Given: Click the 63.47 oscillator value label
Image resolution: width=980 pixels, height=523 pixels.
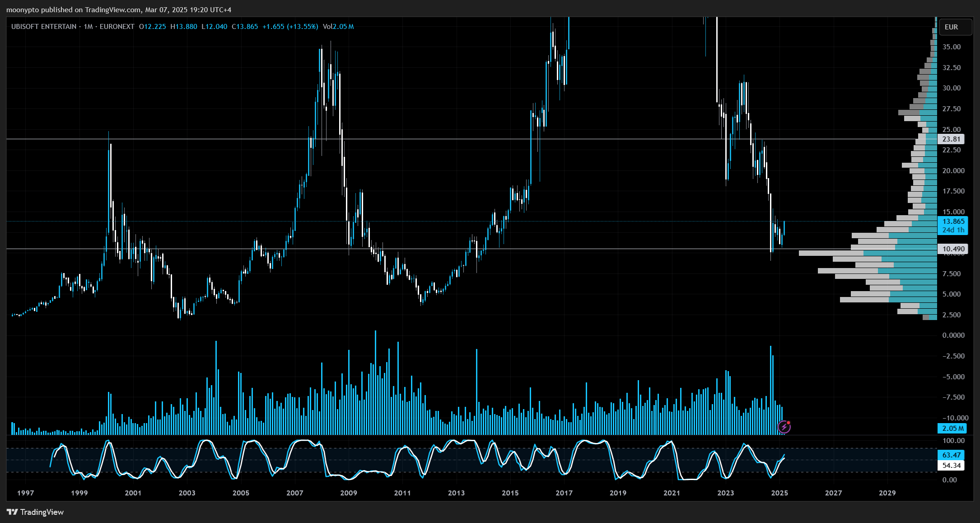Looking at the screenshot, I should 951,455.
